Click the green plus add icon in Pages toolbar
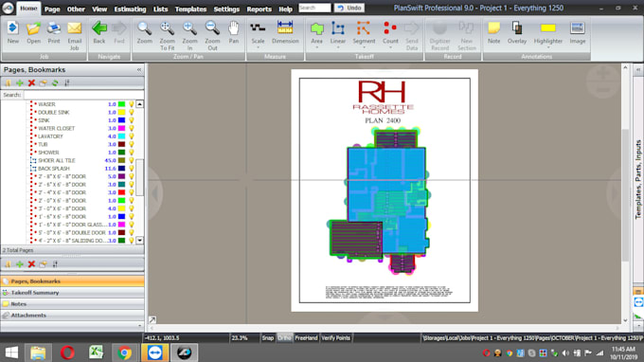 19,83
